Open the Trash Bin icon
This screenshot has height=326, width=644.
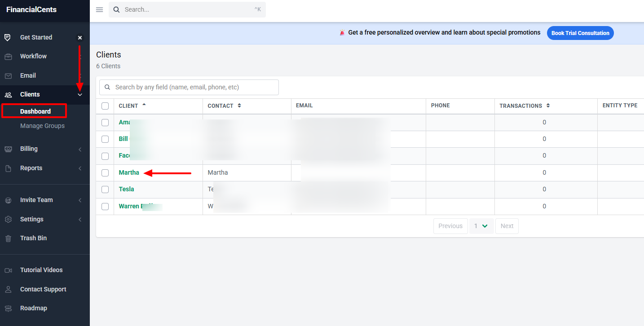[8, 238]
